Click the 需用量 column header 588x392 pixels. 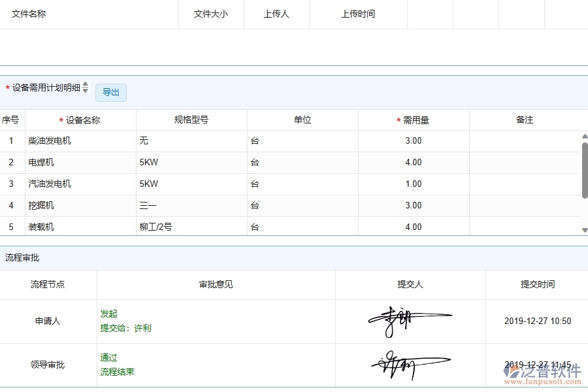tap(414, 120)
